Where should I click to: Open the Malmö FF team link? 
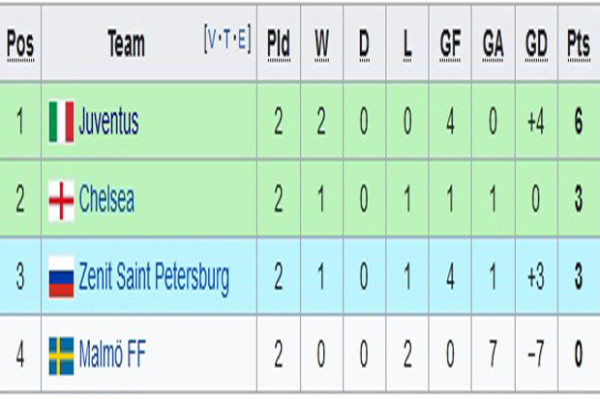112,354
